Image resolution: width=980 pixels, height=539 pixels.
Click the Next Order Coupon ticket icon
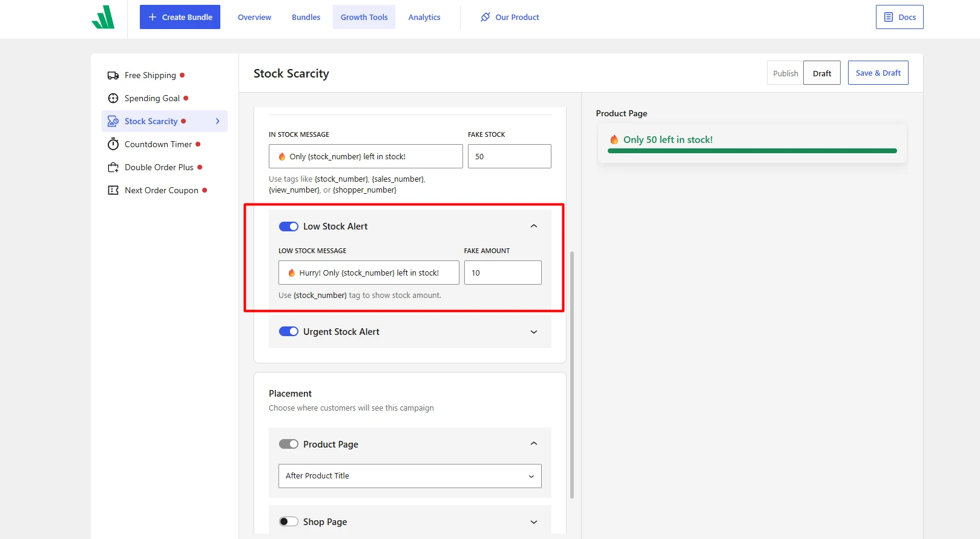(x=113, y=190)
